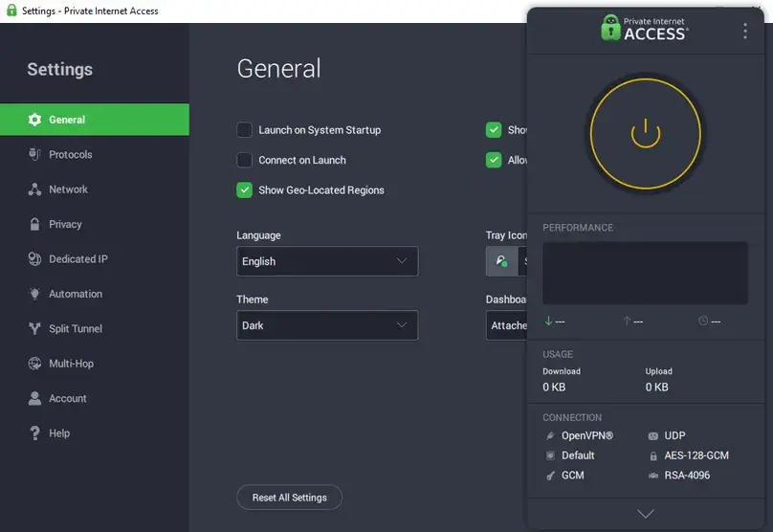Screen dimensions: 773x532
Task: Click the Upload 0 KB usage value
Action: point(656,388)
